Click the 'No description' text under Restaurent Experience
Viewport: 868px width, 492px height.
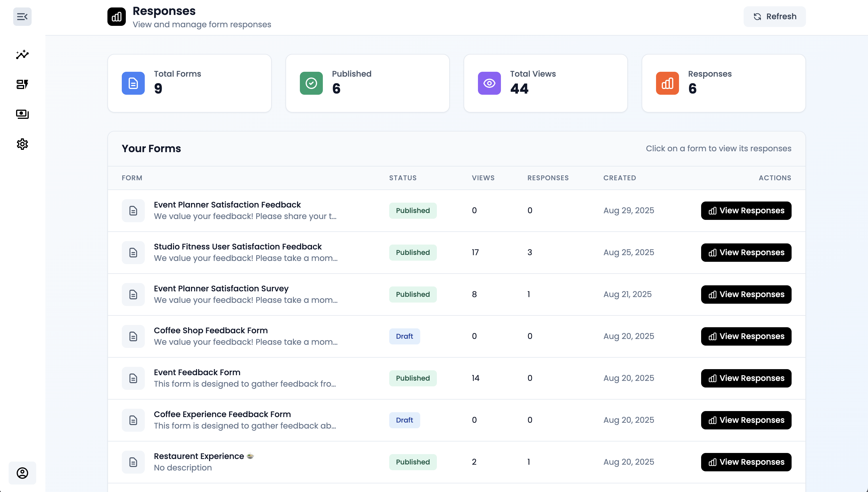(183, 468)
